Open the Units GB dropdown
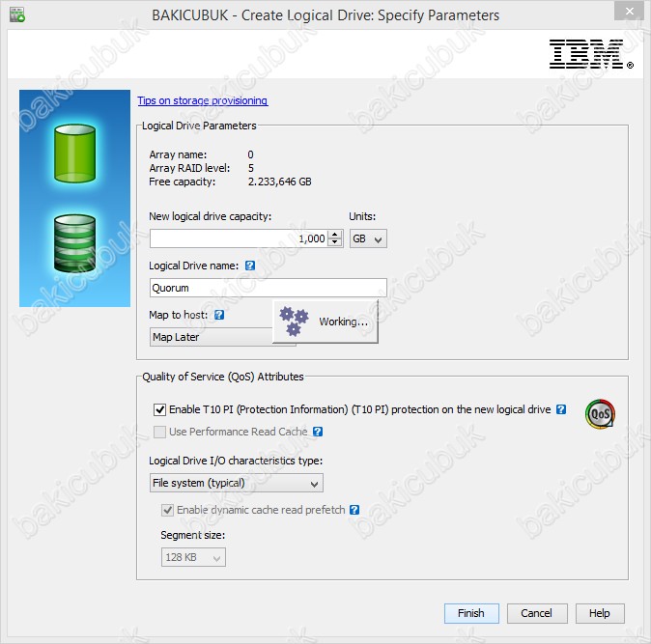 pos(367,238)
